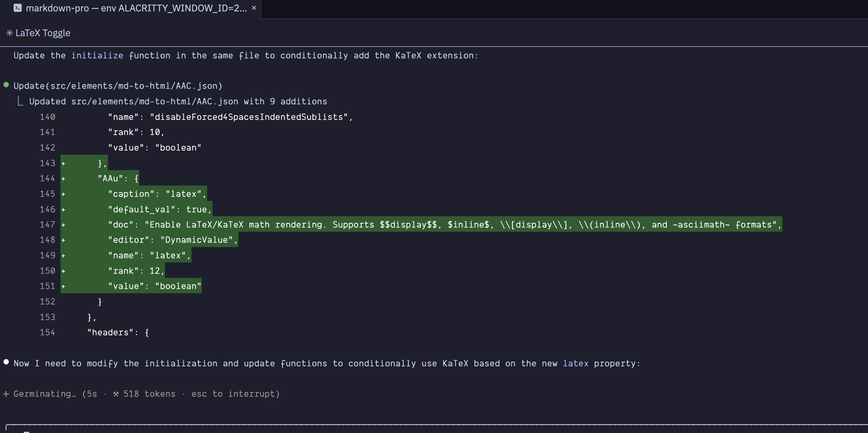Click the hammer icon next to 518 tokens
Image resolution: width=868 pixels, height=433 pixels.
coord(116,394)
